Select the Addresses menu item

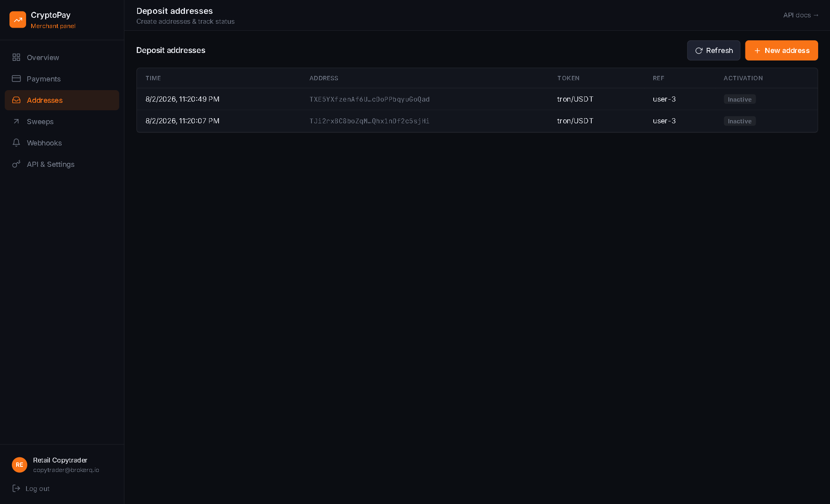[62, 100]
